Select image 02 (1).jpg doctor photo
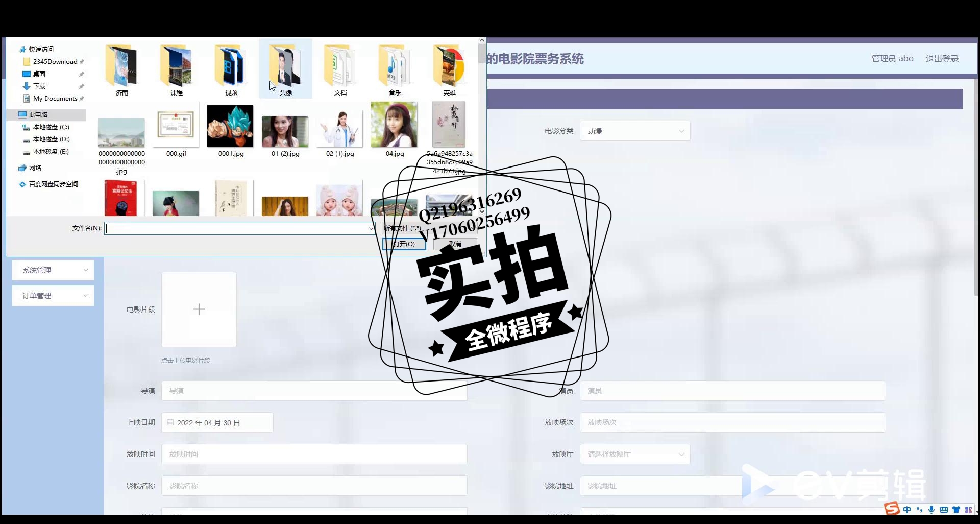This screenshot has width=980, height=524. point(340,129)
